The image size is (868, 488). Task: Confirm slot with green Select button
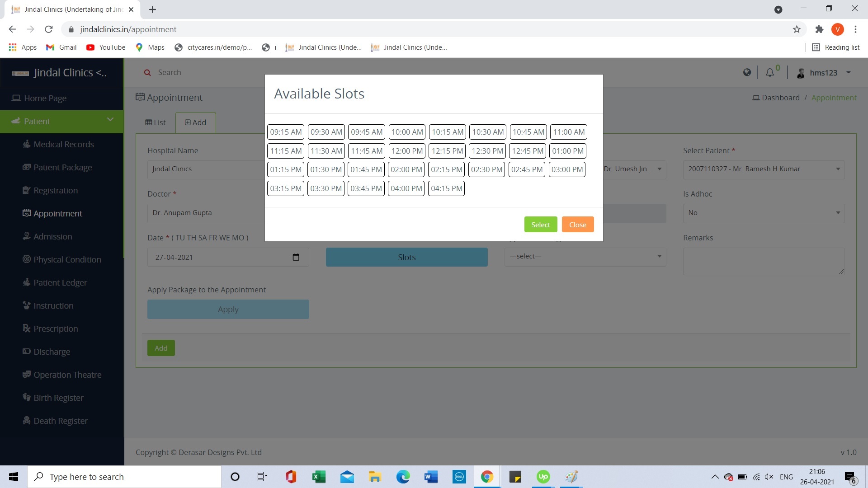540,225
